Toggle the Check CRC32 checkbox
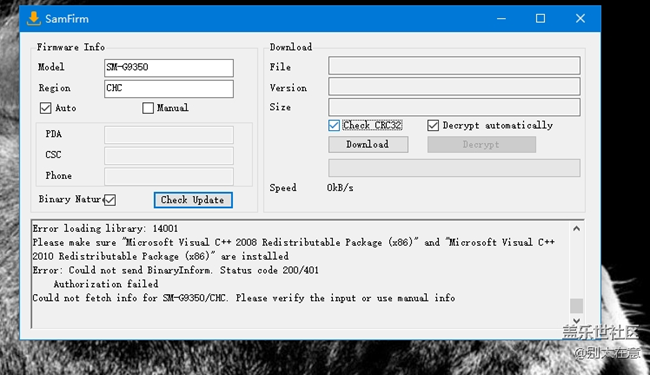Viewport: 650px width, 375px height. tap(334, 126)
